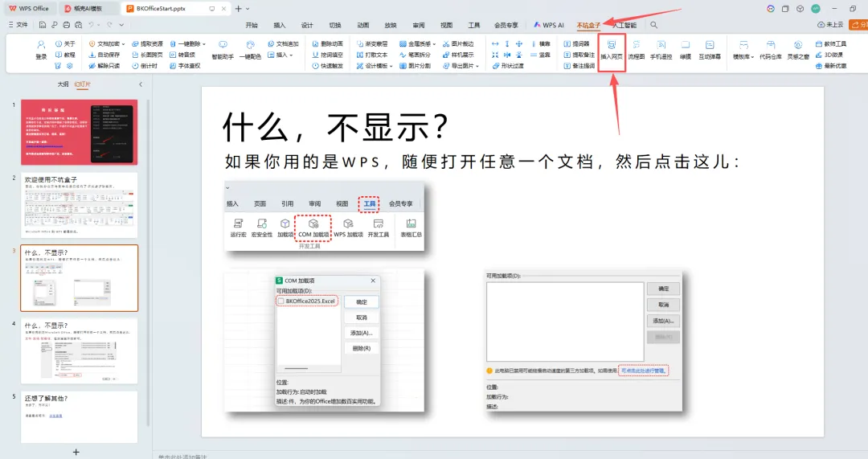Click the 删除动画 delete animation button
The image size is (868, 459).
coord(328,43)
